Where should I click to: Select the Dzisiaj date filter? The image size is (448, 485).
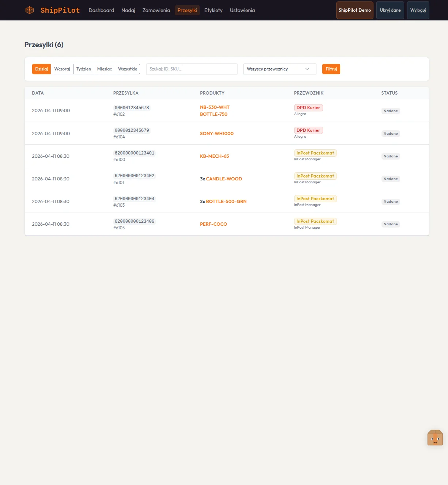point(42,69)
